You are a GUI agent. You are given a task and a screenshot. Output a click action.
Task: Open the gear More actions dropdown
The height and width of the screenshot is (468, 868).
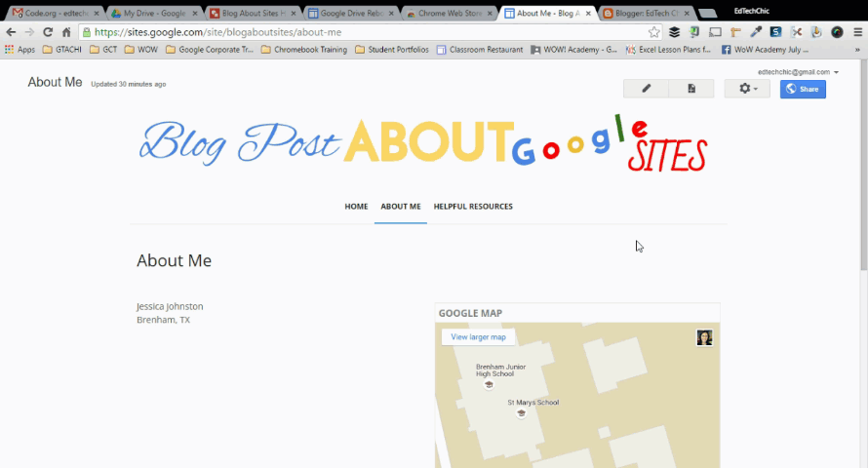(x=747, y=89)
